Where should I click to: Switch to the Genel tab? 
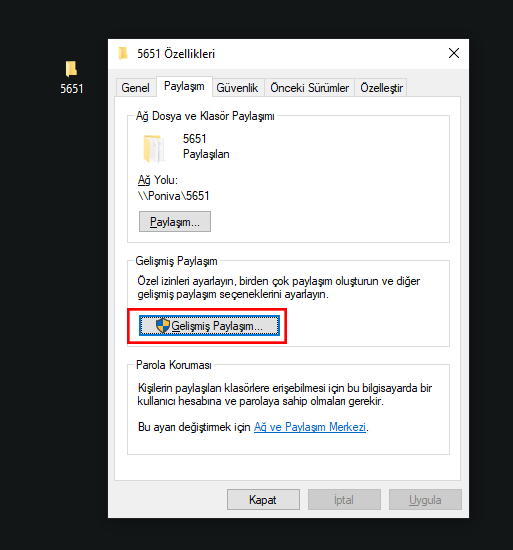135,88
